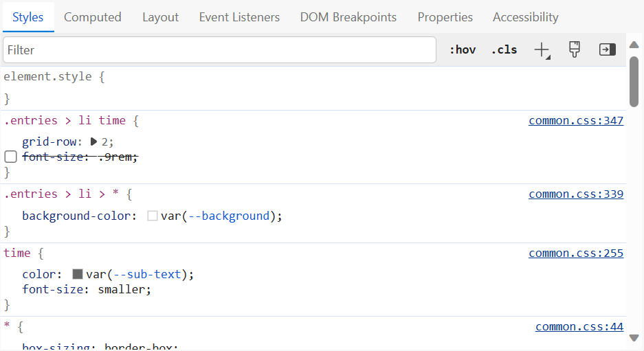644x351 pixels.
Task: Switch to the Computed tab
Action: (x=93, y=17)
